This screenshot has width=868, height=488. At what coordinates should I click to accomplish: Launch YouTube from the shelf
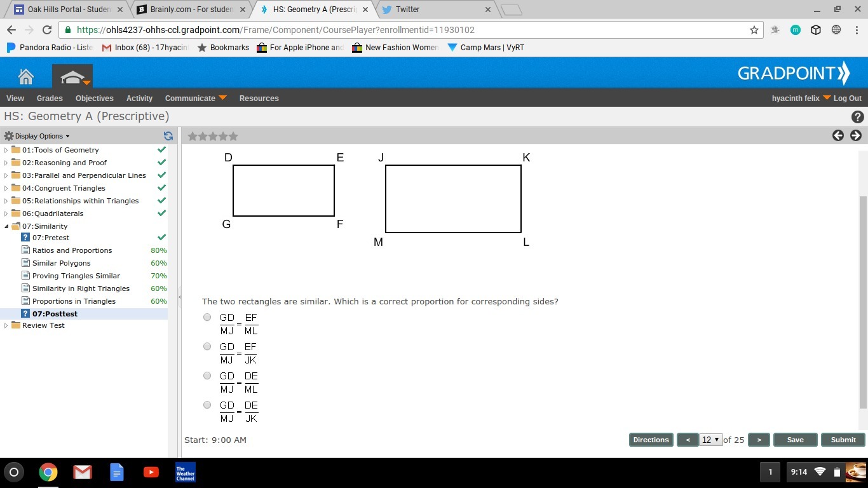pyautogui.click(x=151, y=472)
